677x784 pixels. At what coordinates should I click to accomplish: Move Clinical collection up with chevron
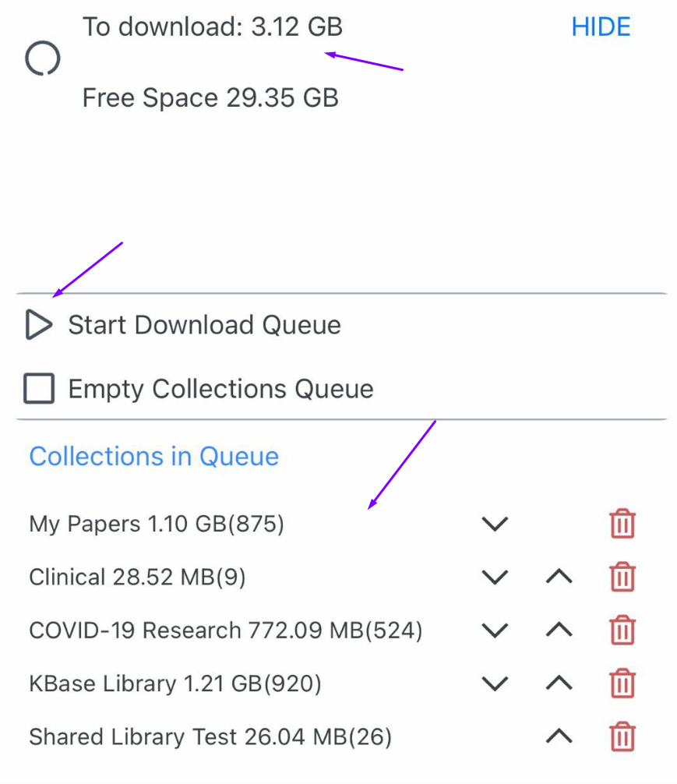(x=559, y=577)
